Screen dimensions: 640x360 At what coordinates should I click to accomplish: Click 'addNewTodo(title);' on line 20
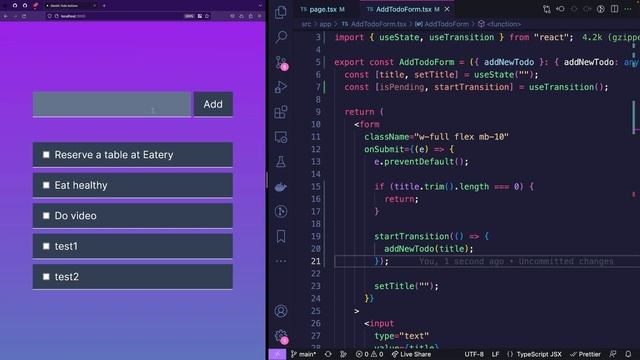(x=429, y=249)
